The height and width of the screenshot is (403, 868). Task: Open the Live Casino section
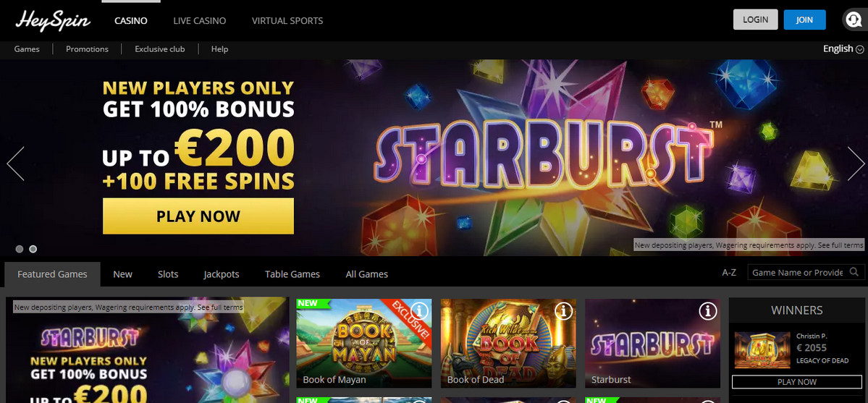tap(199, 20)
